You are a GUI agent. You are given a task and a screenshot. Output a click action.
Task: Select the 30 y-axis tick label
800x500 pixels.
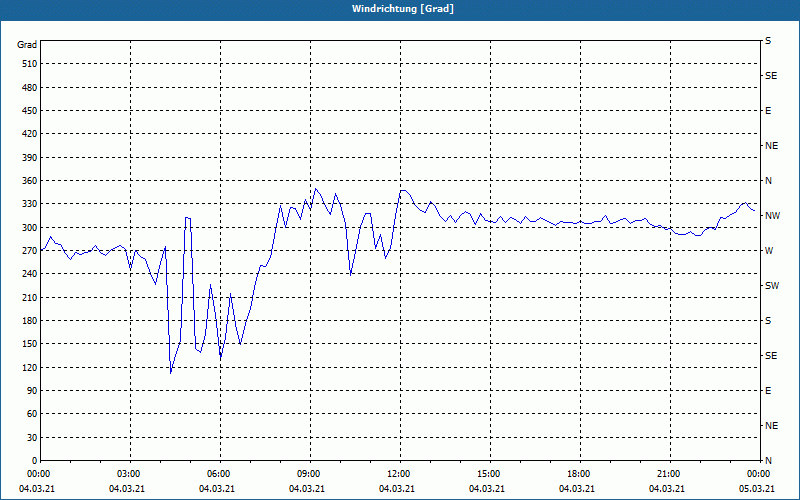[x=32, y=438]
